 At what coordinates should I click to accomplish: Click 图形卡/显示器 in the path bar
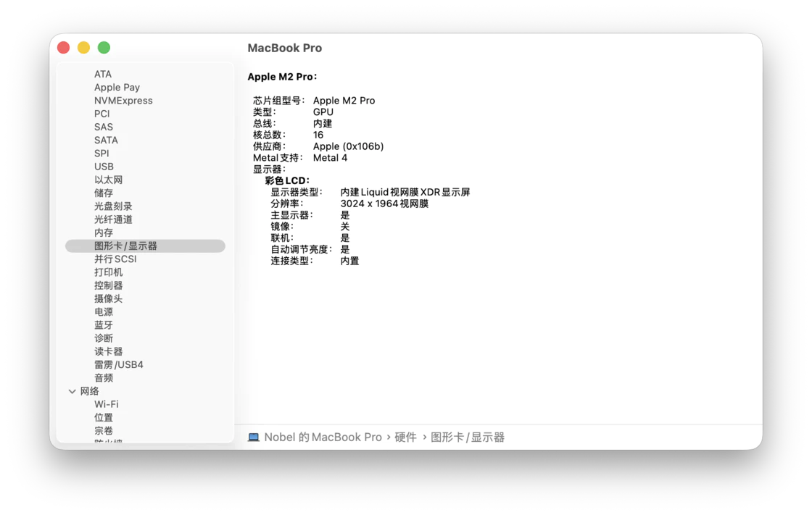point(468,437)
